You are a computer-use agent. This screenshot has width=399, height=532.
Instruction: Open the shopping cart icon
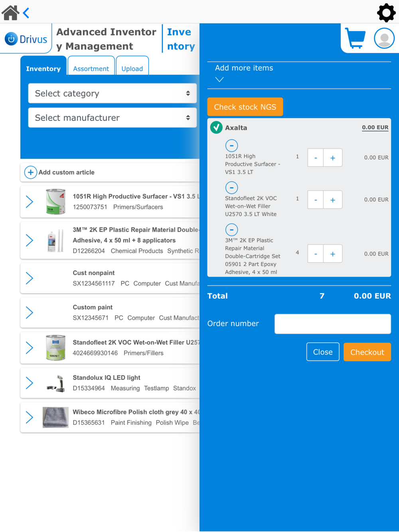point(355,38)
